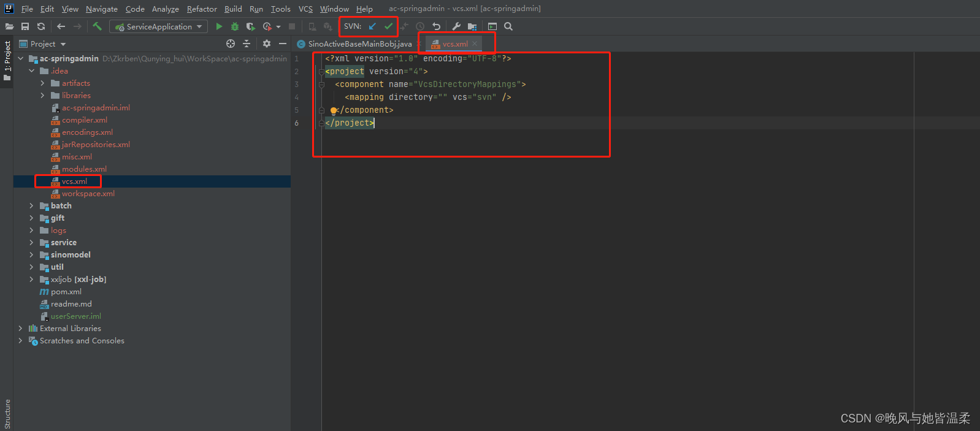Locate the current file with the crosshair icon
Viewport: 980px width, 431px height.
click(x=231, y=44)
